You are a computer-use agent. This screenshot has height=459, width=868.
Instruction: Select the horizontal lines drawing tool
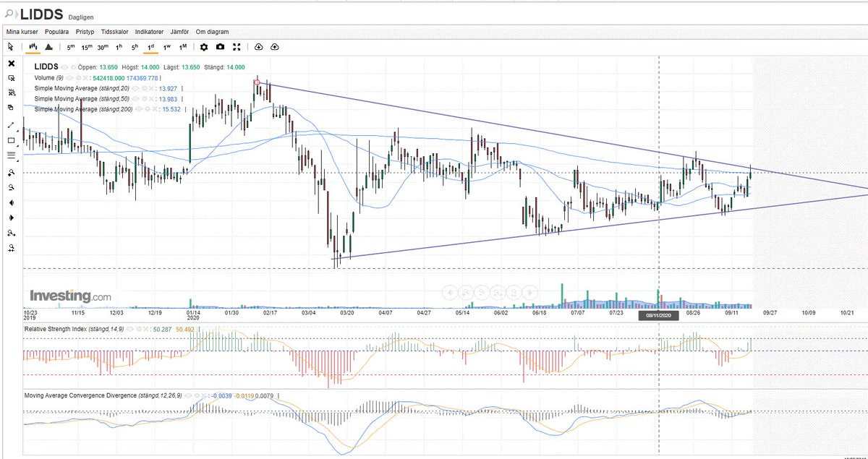tap(11, 155)
